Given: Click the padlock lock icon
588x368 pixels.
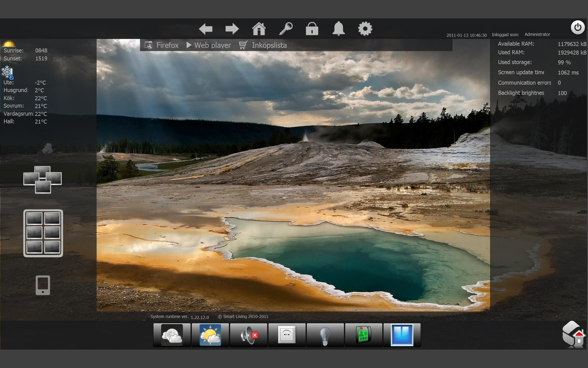Looking at the screenshot, I should (x=312, y=29).
